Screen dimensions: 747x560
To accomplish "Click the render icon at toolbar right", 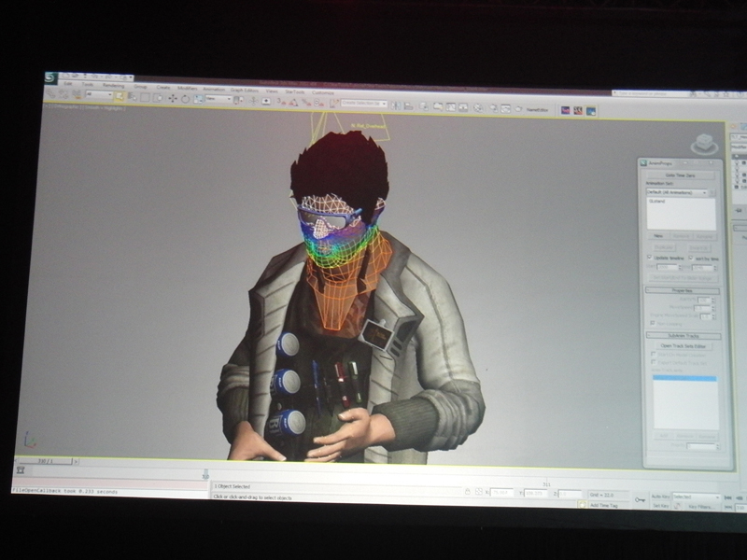I will click(591, 110).
